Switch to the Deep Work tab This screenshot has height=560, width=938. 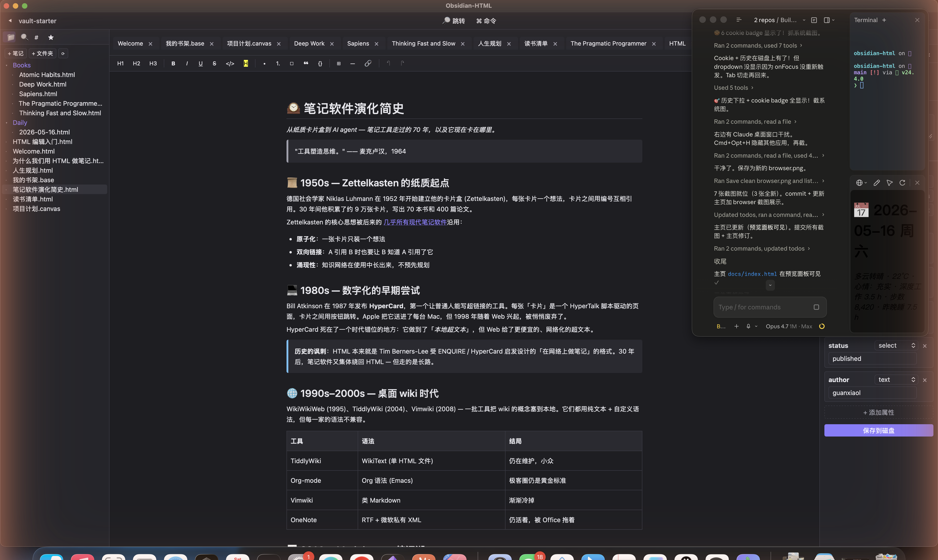(x=309, y=44)
